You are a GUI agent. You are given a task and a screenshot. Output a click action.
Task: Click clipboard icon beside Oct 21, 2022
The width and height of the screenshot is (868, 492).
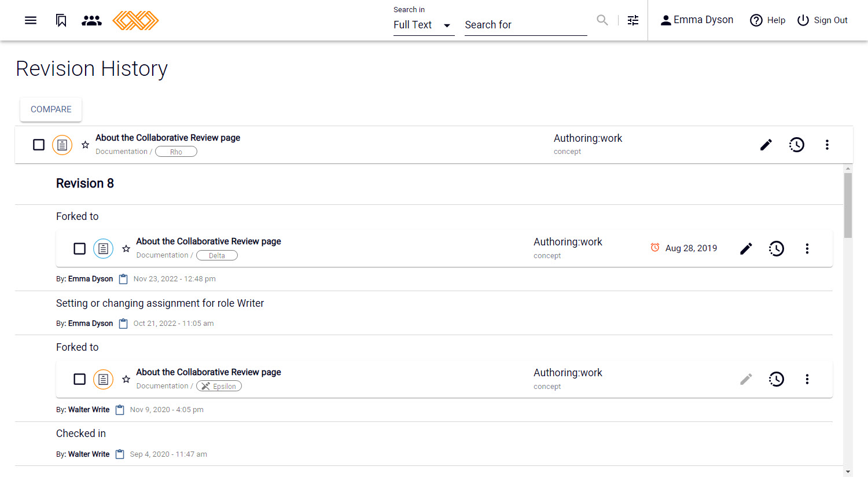click(x=123, y=324)
